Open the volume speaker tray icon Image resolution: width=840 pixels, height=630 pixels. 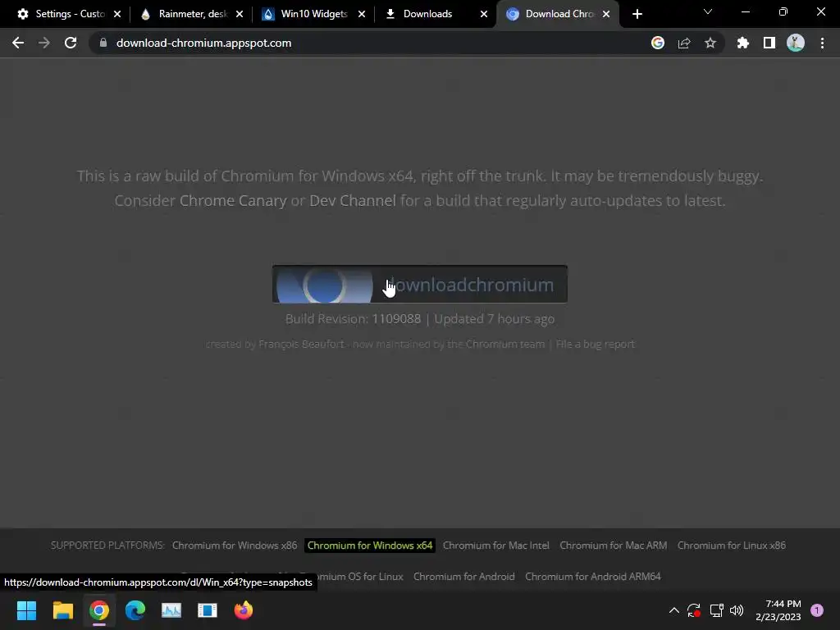[x=737, y=610]
